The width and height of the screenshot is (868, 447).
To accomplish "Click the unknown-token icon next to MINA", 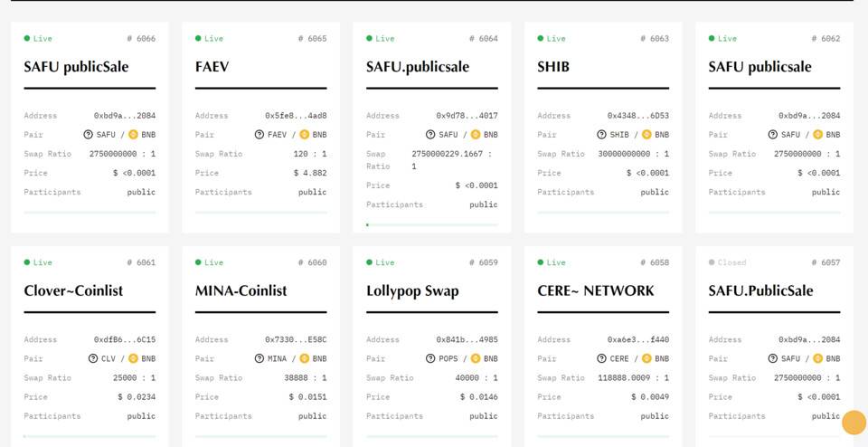I will 259,358.
